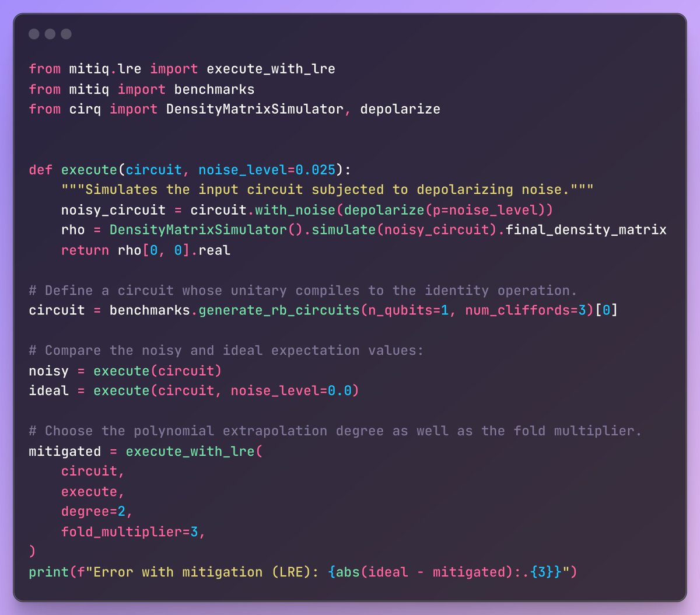Click 'depolarize' in the cirq import line
Viewport: 700px width, 615px height.
point(400,109)
